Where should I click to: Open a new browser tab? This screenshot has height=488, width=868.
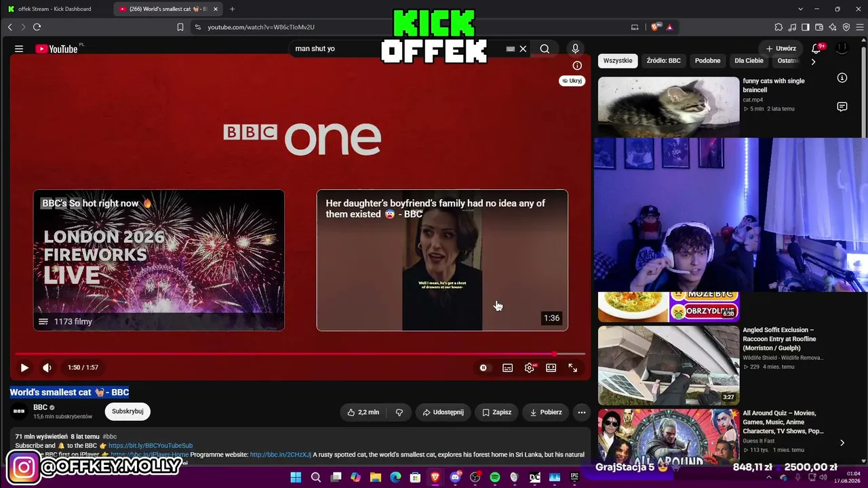tap(232, 9)
